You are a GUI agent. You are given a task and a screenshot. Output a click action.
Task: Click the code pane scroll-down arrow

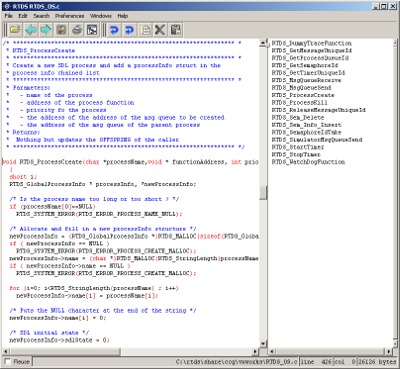click(263, 343)
